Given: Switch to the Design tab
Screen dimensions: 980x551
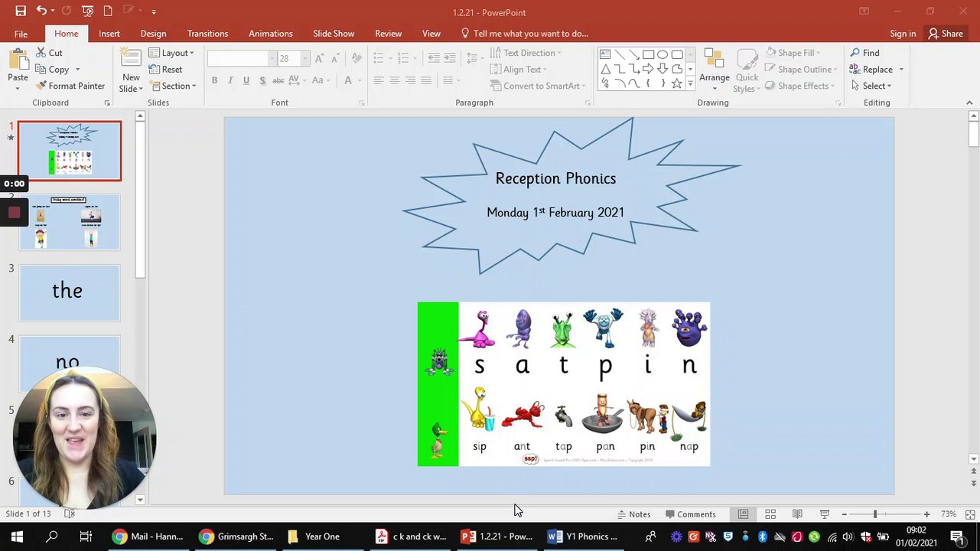Looking at the screenshot, I should [x=153, y=34].
